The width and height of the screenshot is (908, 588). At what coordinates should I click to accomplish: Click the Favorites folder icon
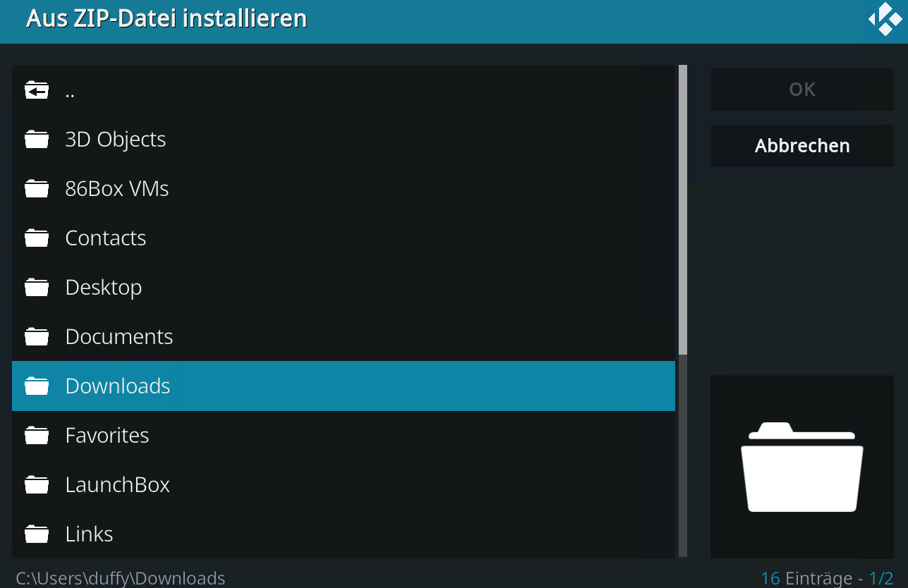[x=37, y=436]
